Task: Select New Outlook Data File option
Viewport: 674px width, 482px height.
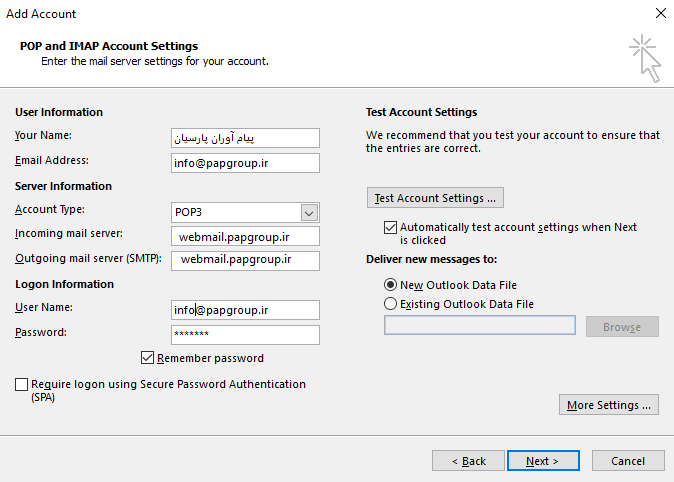Action: (x=390, y=285)
